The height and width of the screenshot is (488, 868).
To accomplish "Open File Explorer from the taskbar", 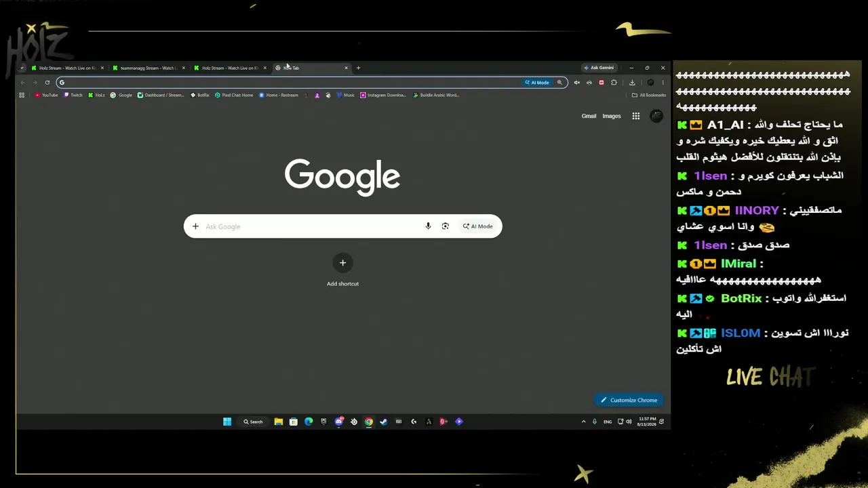I will 278,422.
